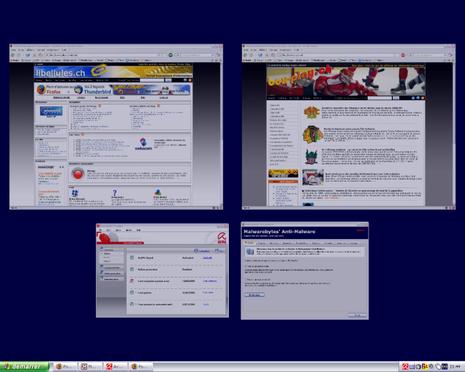Click the red Avira icon in system tray
Image resolution: width=465 pixels, height=372 pixels.
(x=405, y=367)
